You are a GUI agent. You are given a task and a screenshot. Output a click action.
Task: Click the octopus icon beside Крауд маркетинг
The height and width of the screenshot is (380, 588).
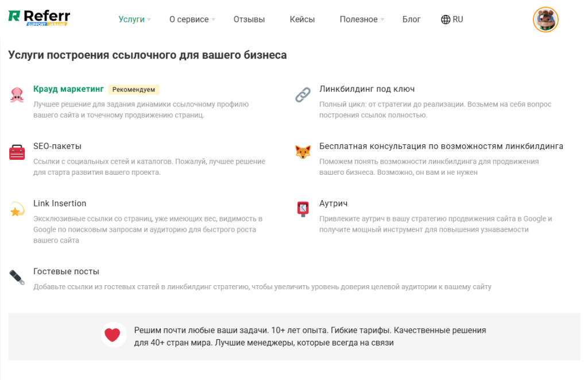[x=17, y=95]
